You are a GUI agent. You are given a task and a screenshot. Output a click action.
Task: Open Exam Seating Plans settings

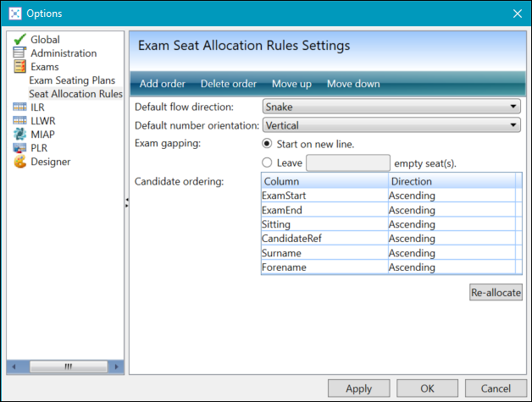click(72, 80)
